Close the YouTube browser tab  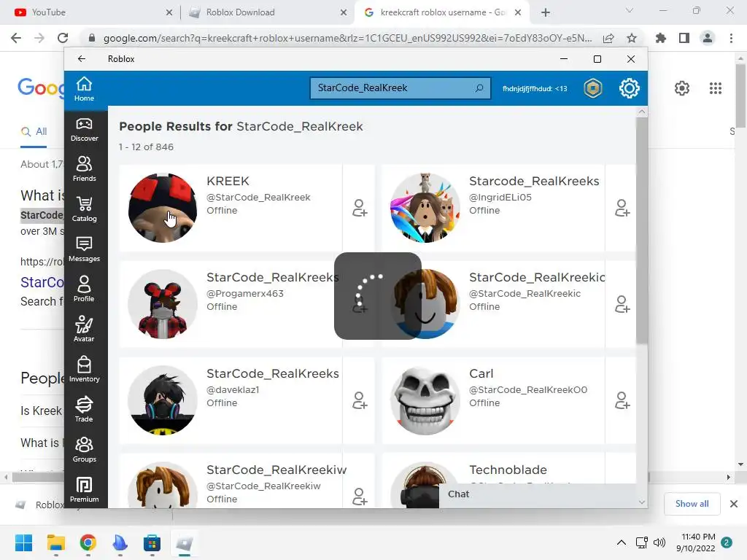(x=169, y=13)
